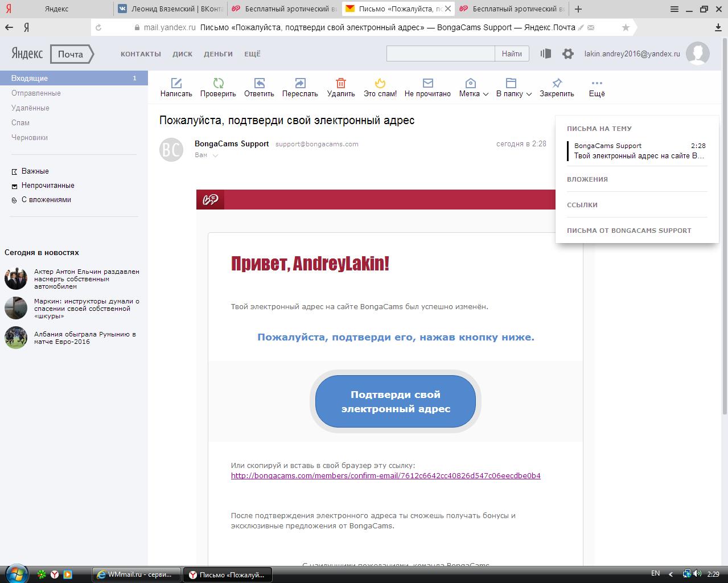Screen dimensions: 728x583
Task: Mark the email as spam with Это спам!
Action: click(x=380, y=87)
